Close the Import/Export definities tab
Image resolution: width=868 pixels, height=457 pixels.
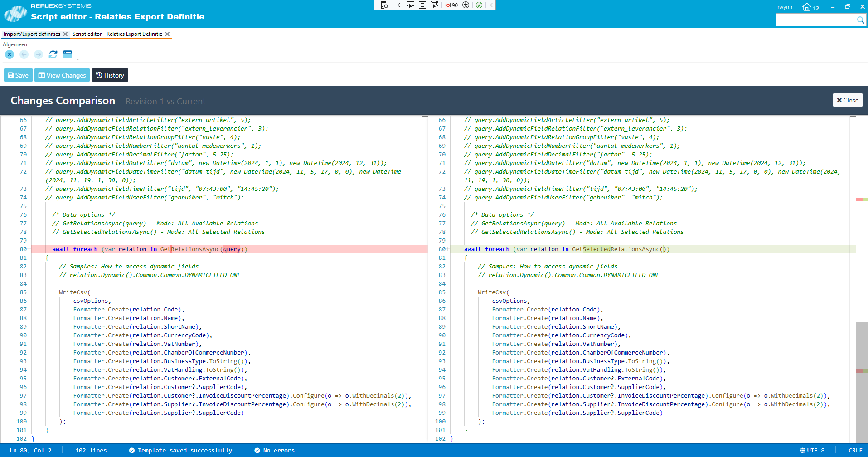click(x=65, y=34)
